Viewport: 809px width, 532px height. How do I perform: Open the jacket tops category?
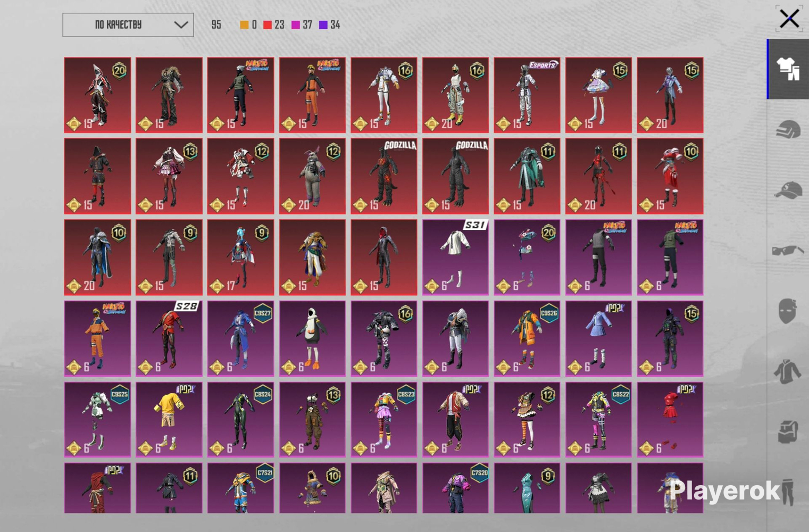pyautogui.click(x=788, y=371)
